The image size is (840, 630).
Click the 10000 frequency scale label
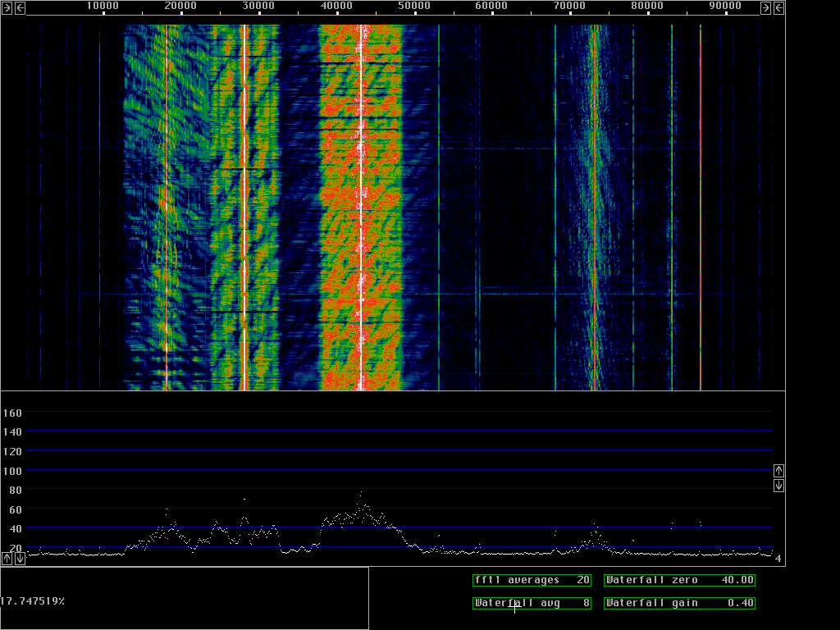[103, 6]
